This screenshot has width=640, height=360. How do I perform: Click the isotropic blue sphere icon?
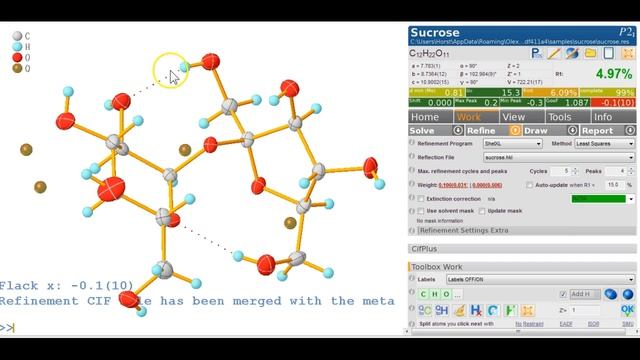[628, 294]
